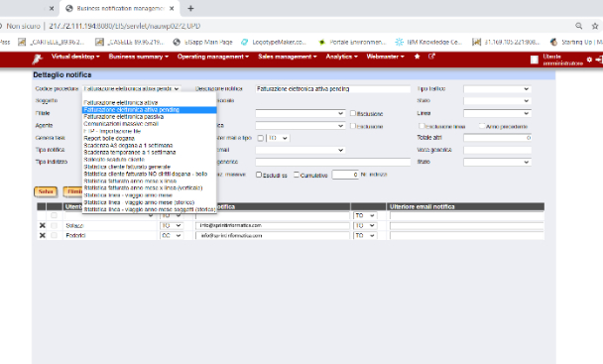Open the Virtual desktop menu
The image size is (603, 364).
(x=75, y=57)
